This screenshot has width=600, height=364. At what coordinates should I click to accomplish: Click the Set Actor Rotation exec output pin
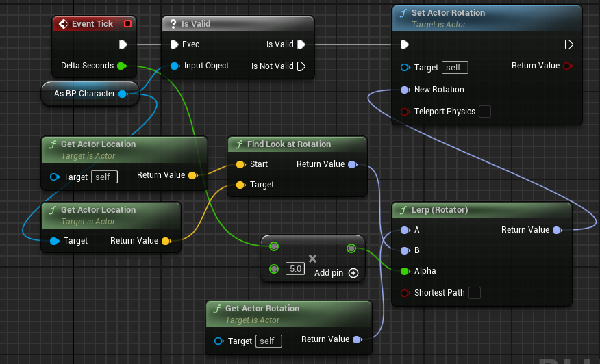click(568, 44)
